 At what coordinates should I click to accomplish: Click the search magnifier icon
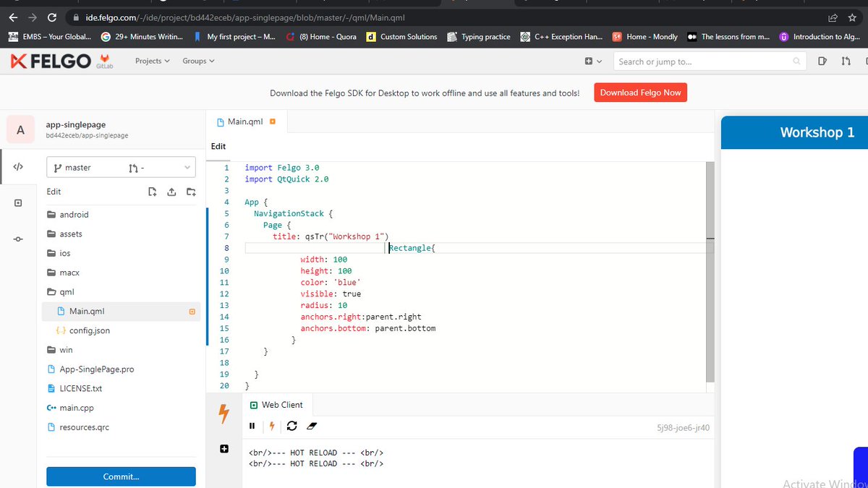pyautogui.click(x=796, y=61)
